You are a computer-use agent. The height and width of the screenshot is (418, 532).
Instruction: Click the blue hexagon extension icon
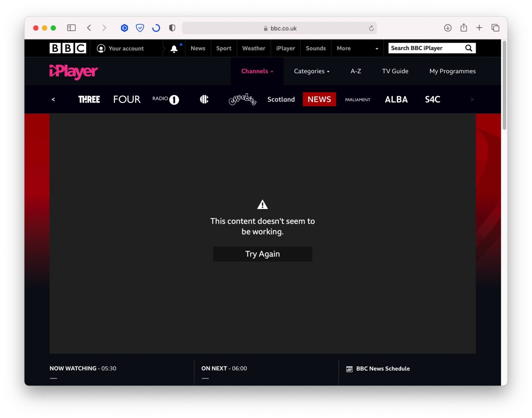point(125,28)
